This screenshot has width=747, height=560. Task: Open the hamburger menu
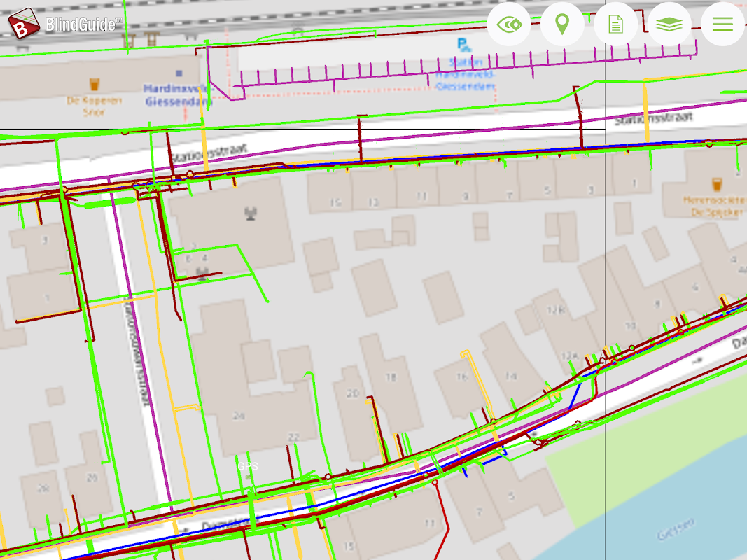pos(722,24)
